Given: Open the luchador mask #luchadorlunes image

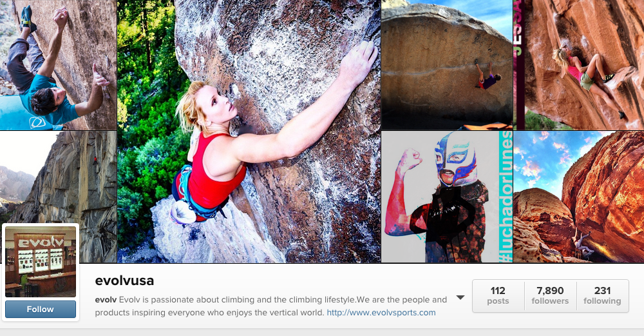Looking at the screenshot, I should [x=447, y=197].
